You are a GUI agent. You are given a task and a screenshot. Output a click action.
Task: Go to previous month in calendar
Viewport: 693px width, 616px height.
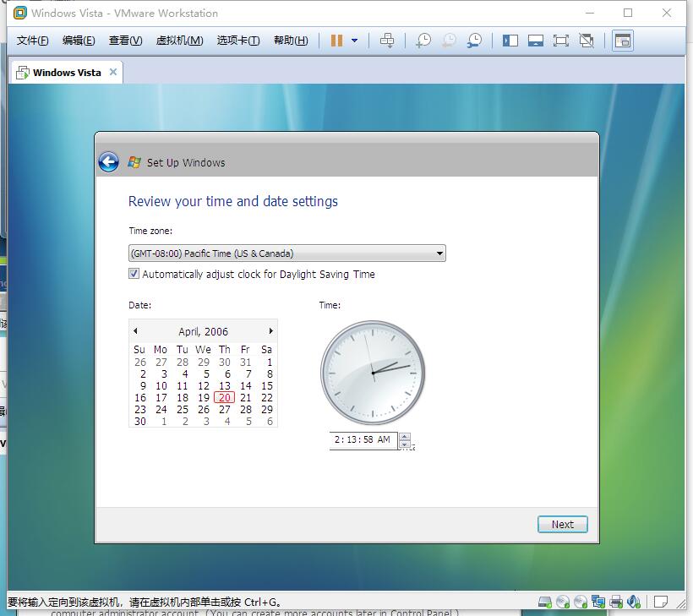tap(136, 330)
